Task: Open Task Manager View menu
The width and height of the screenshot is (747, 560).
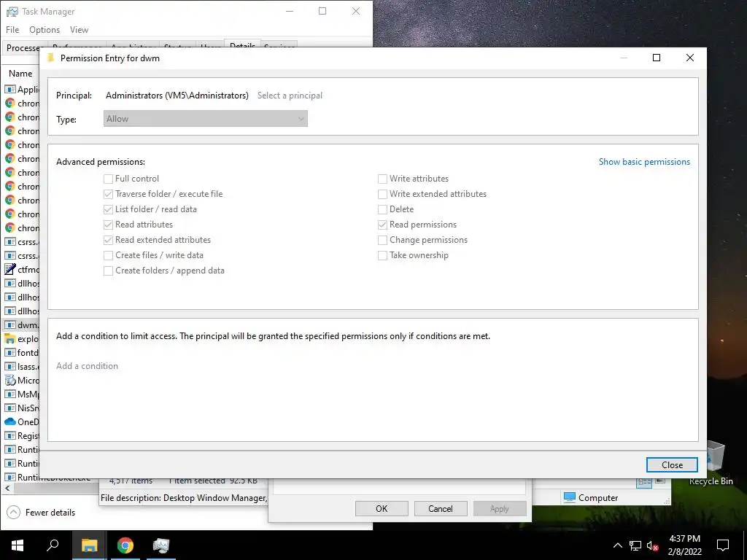Action: [79, 29]
